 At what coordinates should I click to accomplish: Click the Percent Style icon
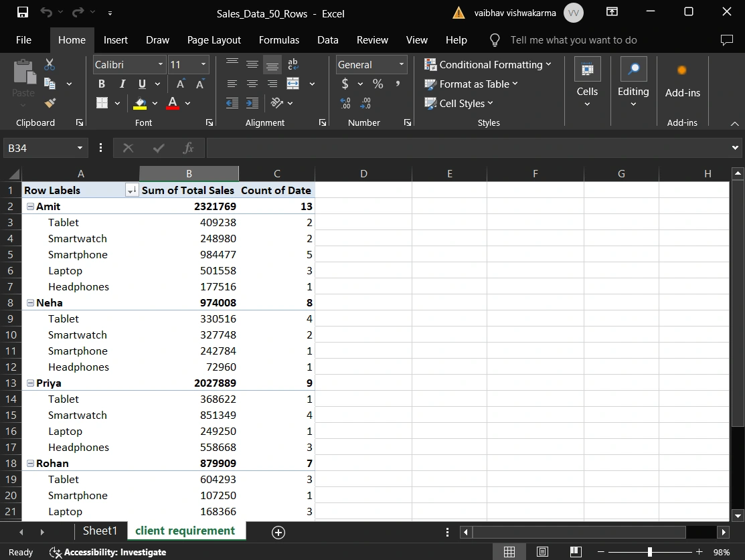(378, 84)
